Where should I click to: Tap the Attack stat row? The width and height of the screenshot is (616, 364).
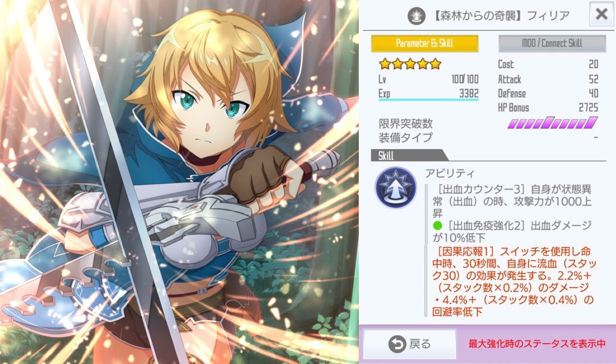(x=548, y=79)
